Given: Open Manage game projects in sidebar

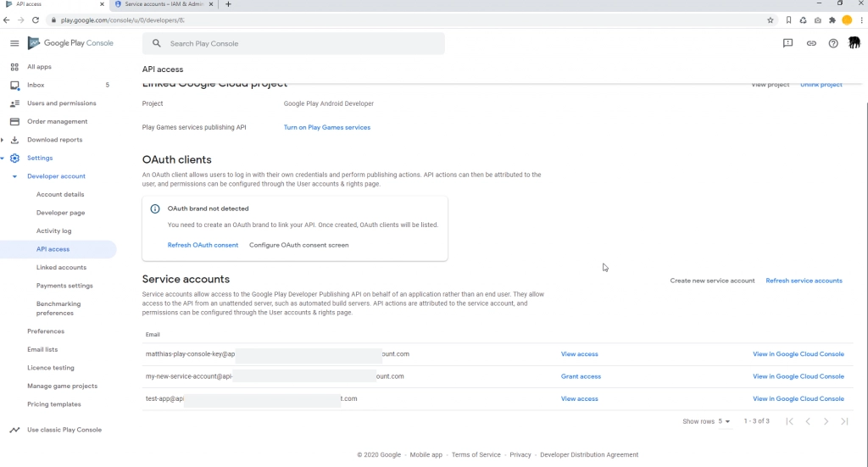Looking at the screenshot, I should click(62, 386).
